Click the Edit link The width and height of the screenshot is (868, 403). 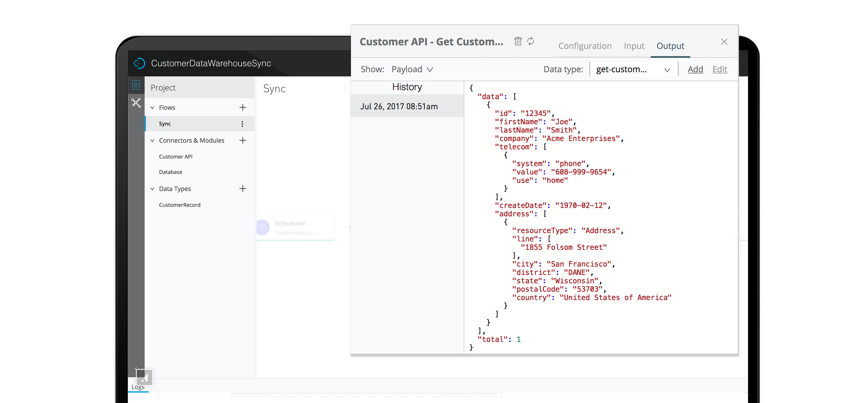(719, 69)
